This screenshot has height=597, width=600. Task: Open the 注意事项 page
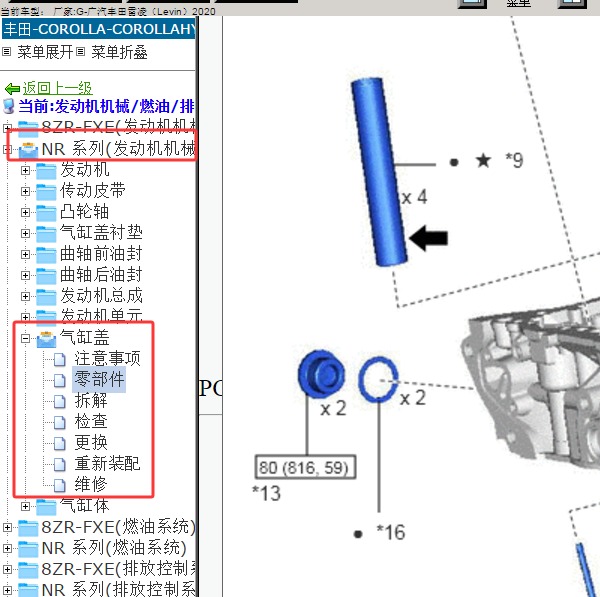108,359
